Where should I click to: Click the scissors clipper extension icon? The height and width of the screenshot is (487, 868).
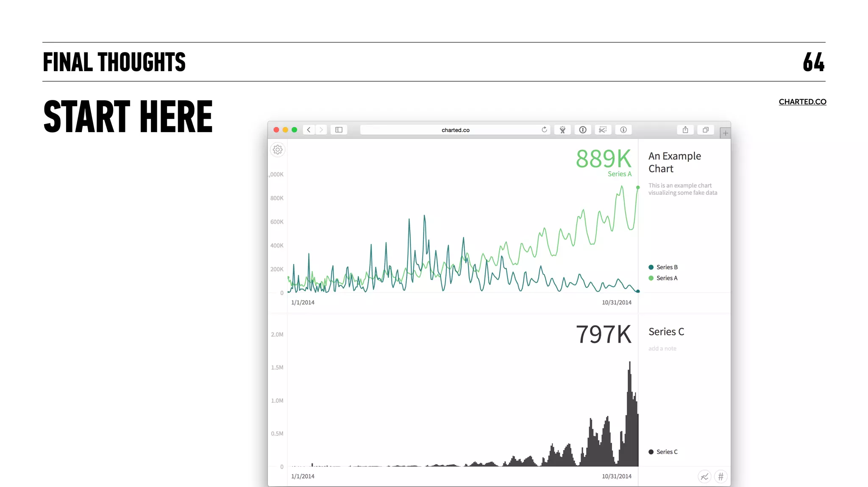603,130
